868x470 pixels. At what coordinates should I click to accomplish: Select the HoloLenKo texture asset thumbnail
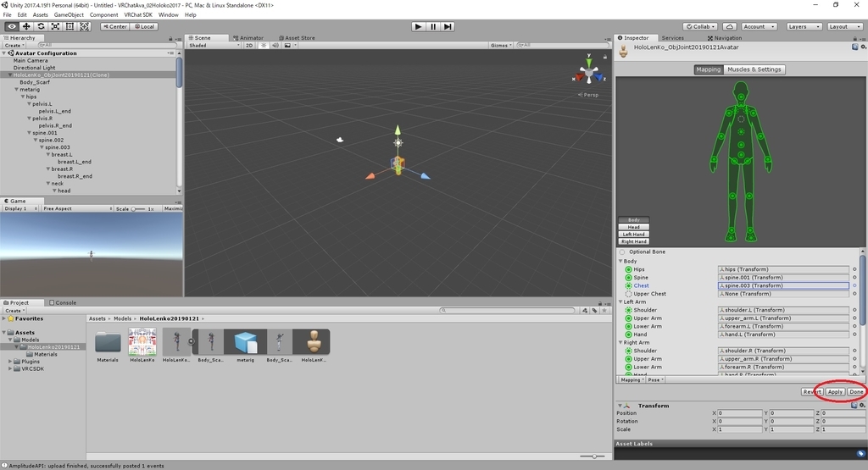point(142,342)
